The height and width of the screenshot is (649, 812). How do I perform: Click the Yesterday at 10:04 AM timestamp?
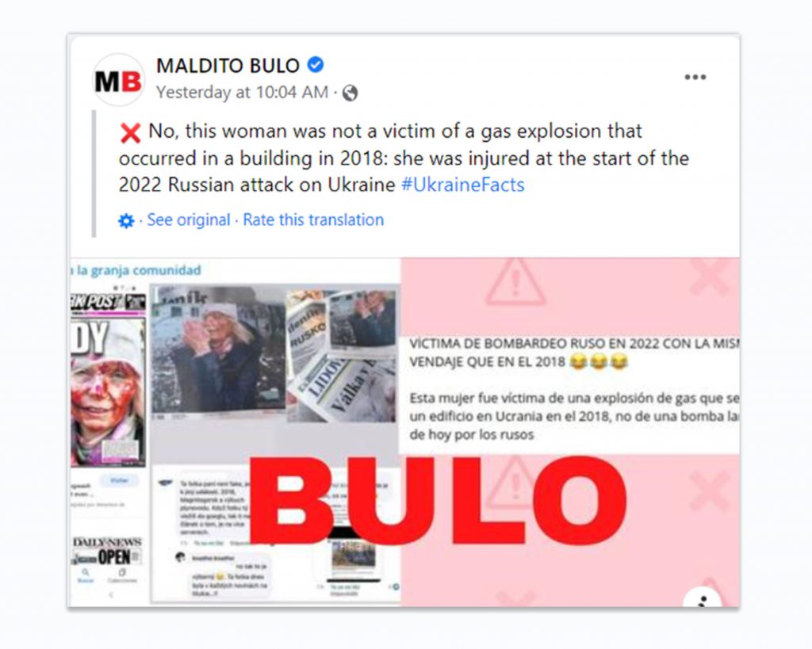(243, 92)
